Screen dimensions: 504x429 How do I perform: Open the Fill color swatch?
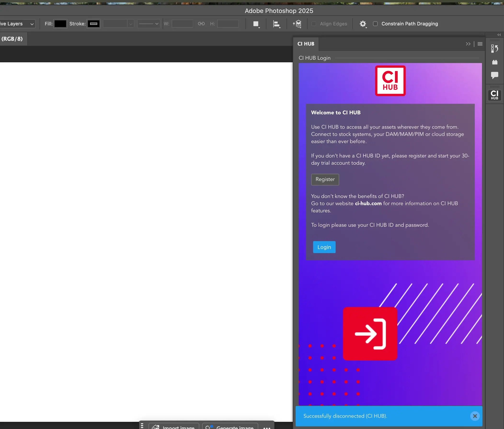point(60,24)
